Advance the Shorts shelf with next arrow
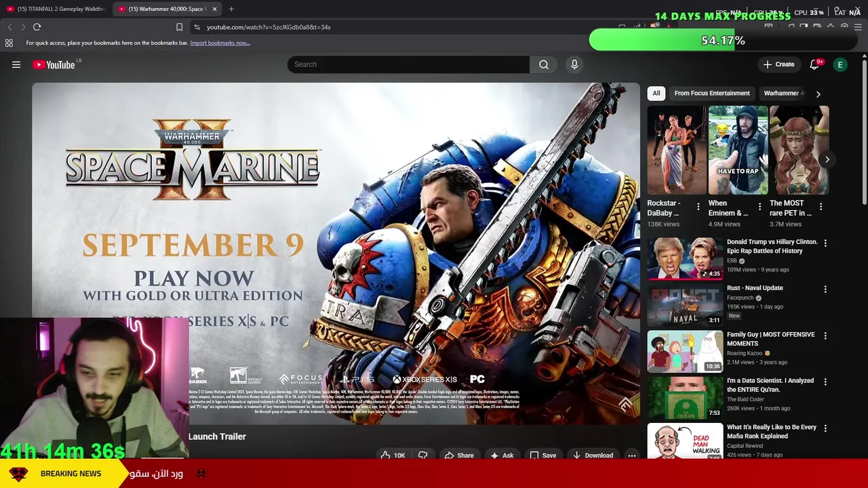Screen dimensions: 868x488 tap(827, 159)
